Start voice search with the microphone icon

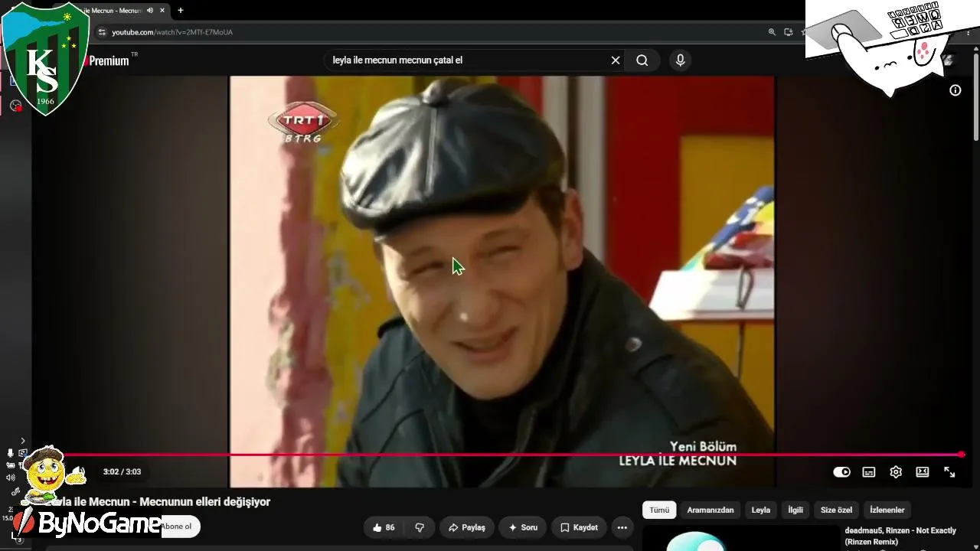tap(680, 60)
